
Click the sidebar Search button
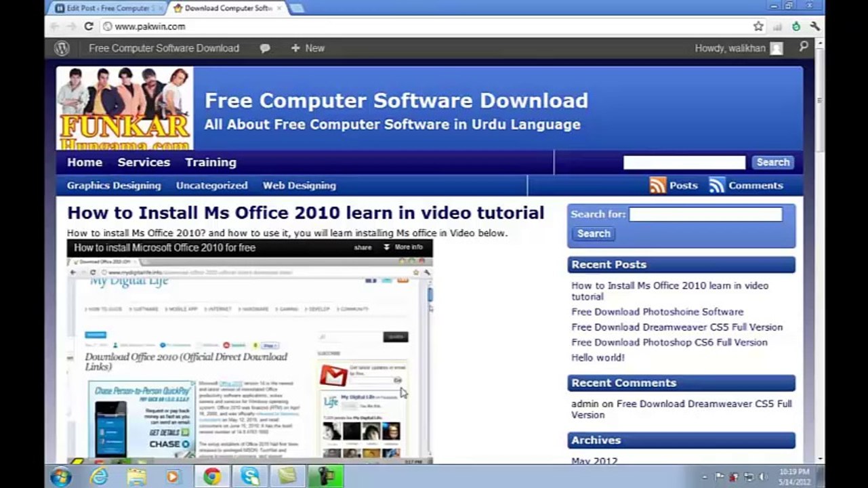(x=594, y=233)
